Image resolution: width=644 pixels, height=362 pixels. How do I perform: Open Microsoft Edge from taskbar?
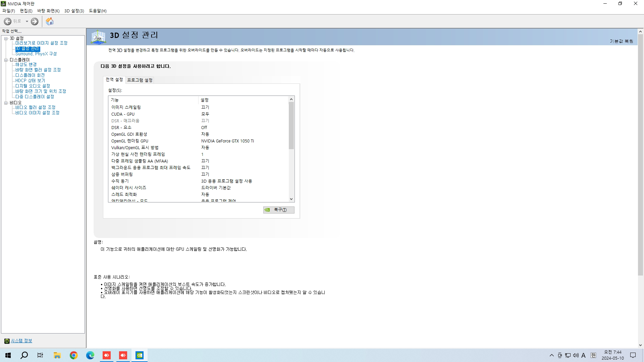pyautogui.click(x=90, y=355)
